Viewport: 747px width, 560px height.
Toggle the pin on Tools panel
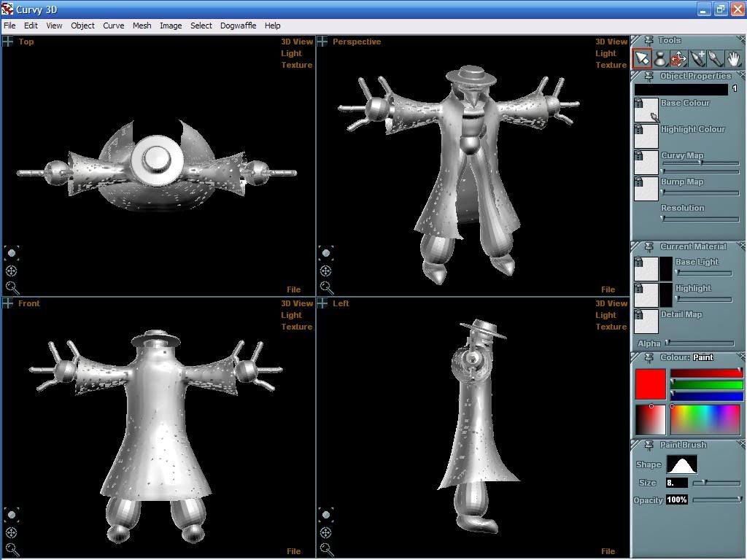649,41
